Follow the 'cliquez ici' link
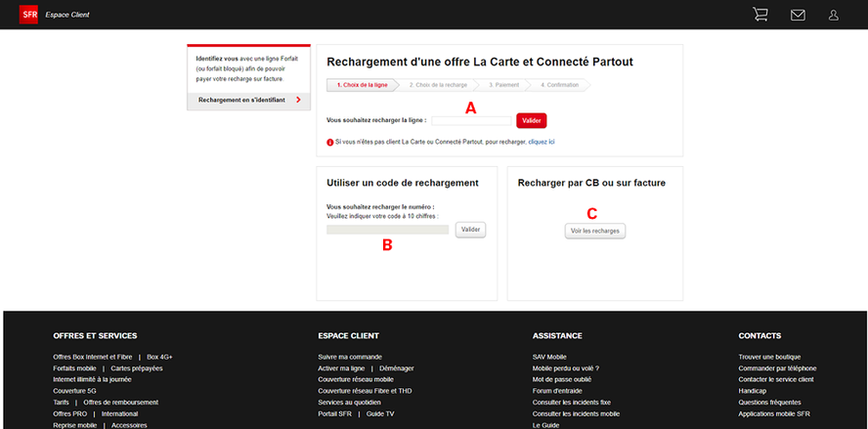Screen dimensions: 868x429 coord(542,143)
